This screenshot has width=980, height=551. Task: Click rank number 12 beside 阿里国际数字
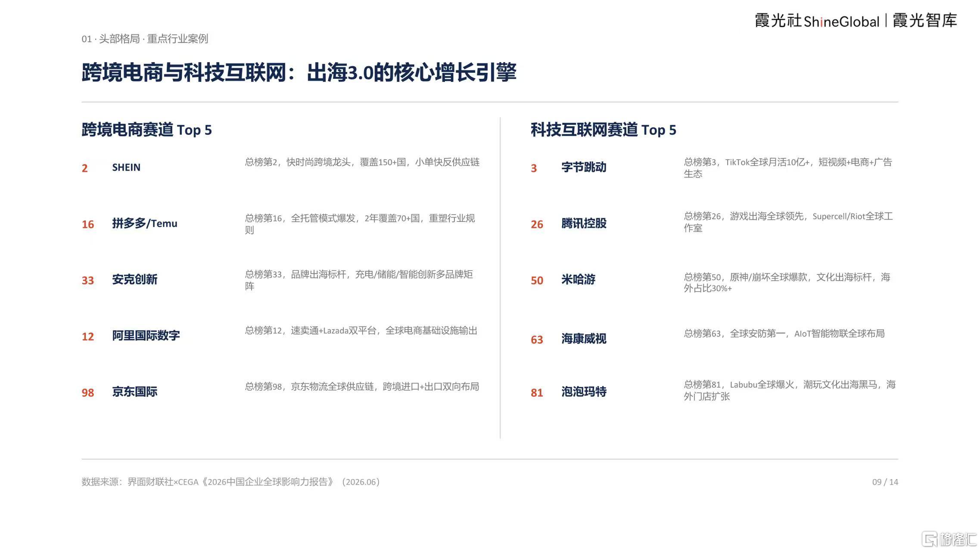coord(88,336)
